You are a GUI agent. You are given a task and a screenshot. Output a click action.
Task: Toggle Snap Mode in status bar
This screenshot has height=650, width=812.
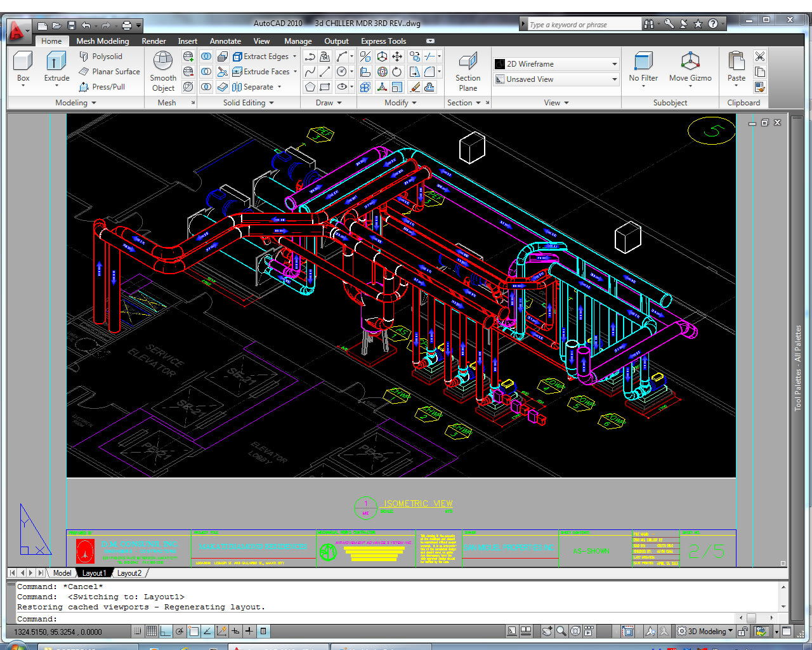coord(138,631)
